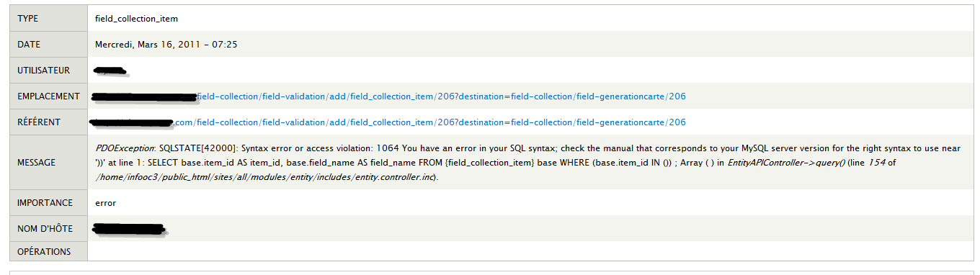Click the EMPLACEMENT row label
The width and height of the screenshot is (980, 275).
[48, 96]
